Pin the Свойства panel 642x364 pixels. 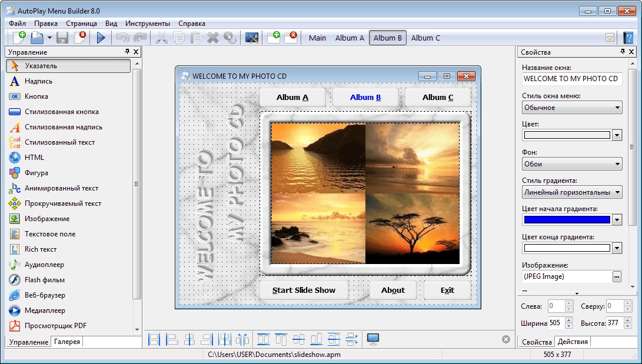pos(623,52)
